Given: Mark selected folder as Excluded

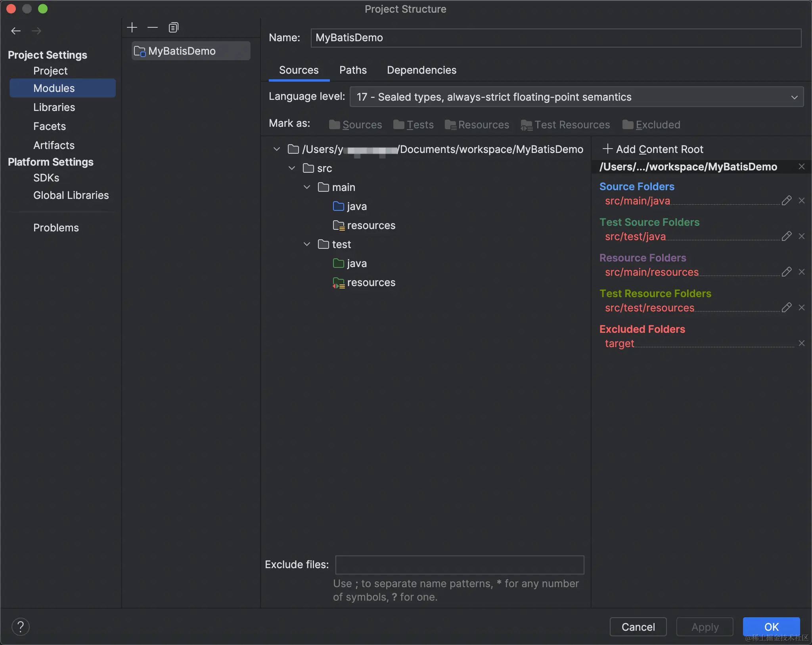Looking at the screenshot, I should (651, 125).
